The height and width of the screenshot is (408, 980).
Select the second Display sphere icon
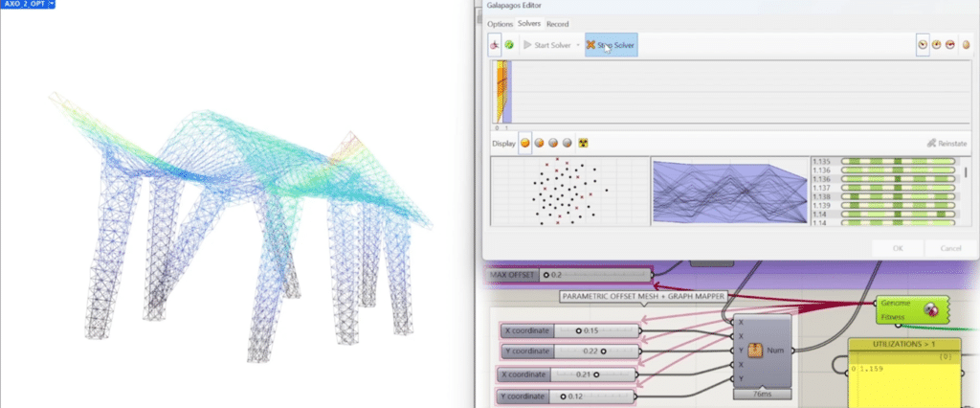coord(540,143)
